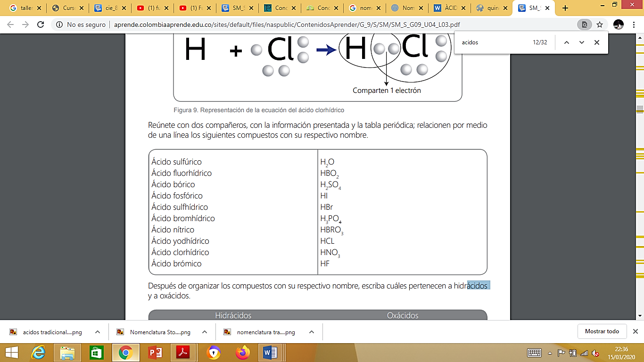
Task: Open download 'Nomenclatura Sto....png'
Action: tap(154, 332)
